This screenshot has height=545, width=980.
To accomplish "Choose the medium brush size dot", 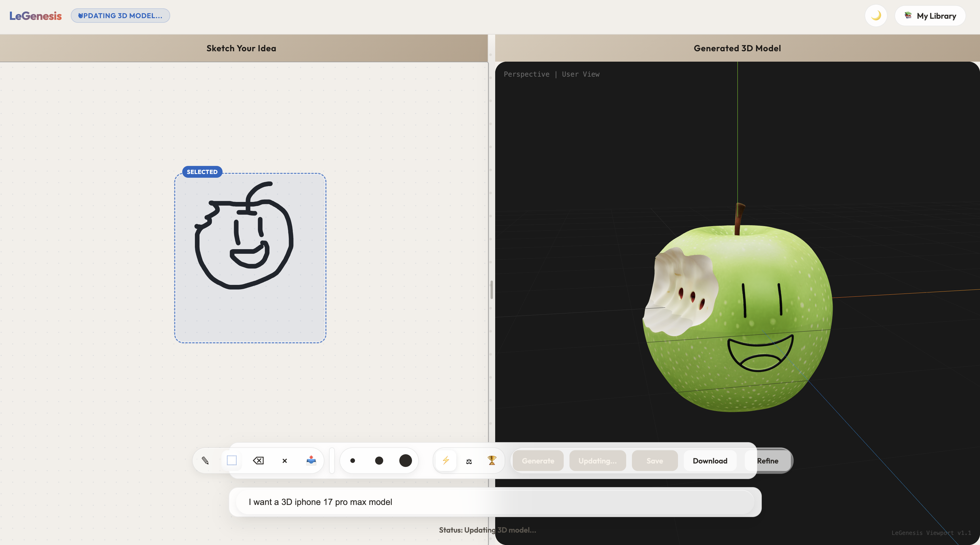I will (379, 461).
